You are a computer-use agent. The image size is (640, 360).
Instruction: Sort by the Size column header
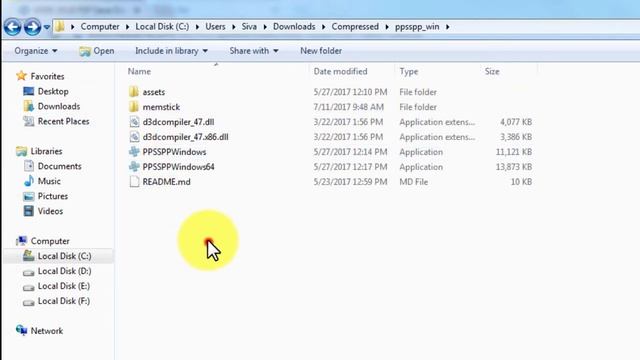tap(492, 71)
